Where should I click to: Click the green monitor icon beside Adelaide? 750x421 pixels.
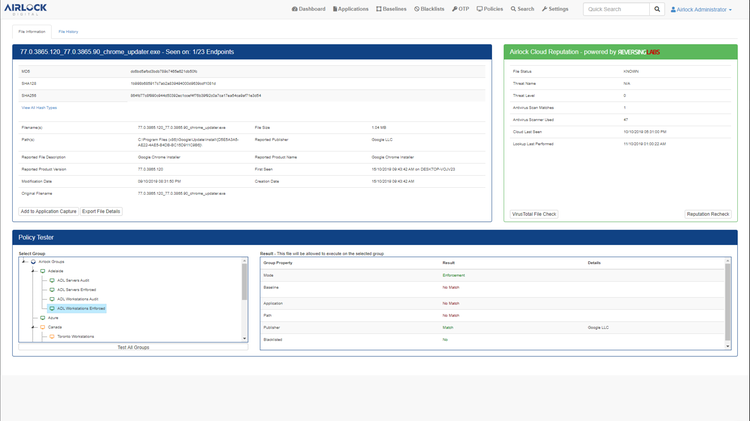43,271
